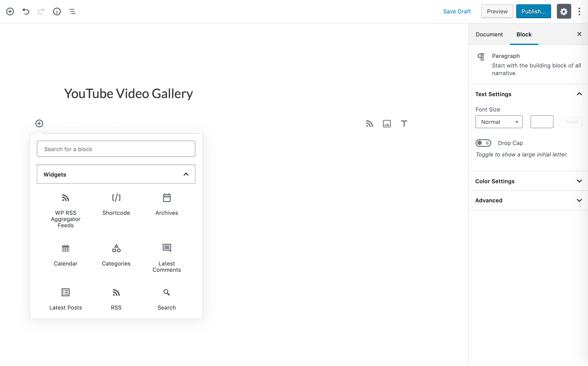Click the custom font size number field
The image size is (588, 366).
click(x=542, y=122)
